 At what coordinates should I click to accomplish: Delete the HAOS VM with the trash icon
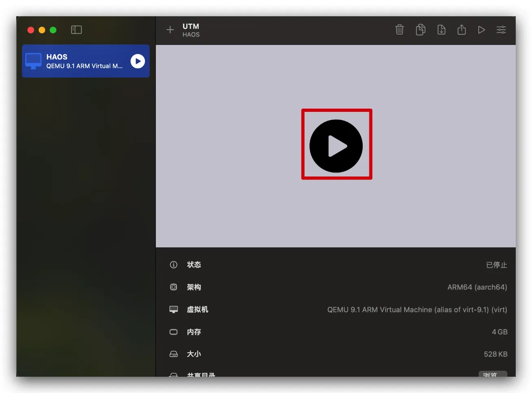coord(399,30)
